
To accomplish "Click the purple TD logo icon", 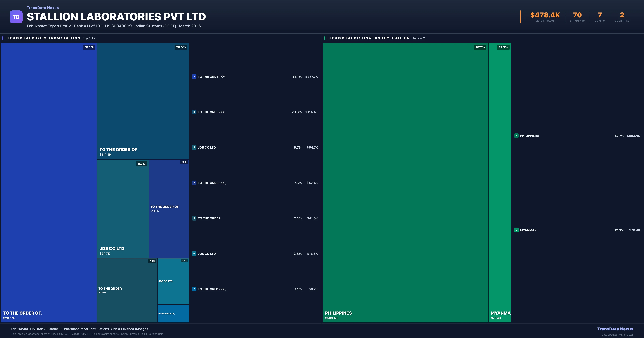I will 16,17.
